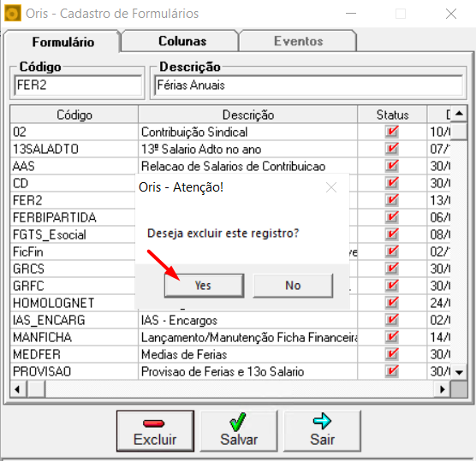
Task: Click Lançamento/Manutenção Ficha Financeira description
Action: [249, 337]
